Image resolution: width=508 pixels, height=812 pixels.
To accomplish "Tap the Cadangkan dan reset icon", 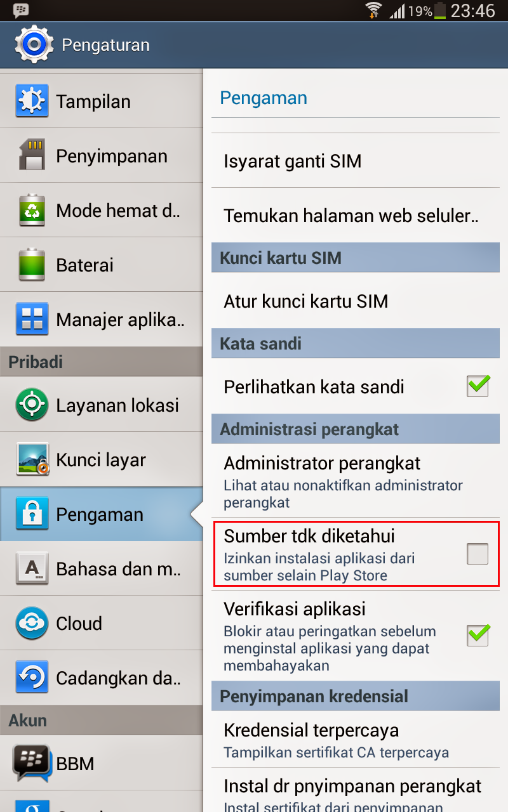I will pos(32,678).
